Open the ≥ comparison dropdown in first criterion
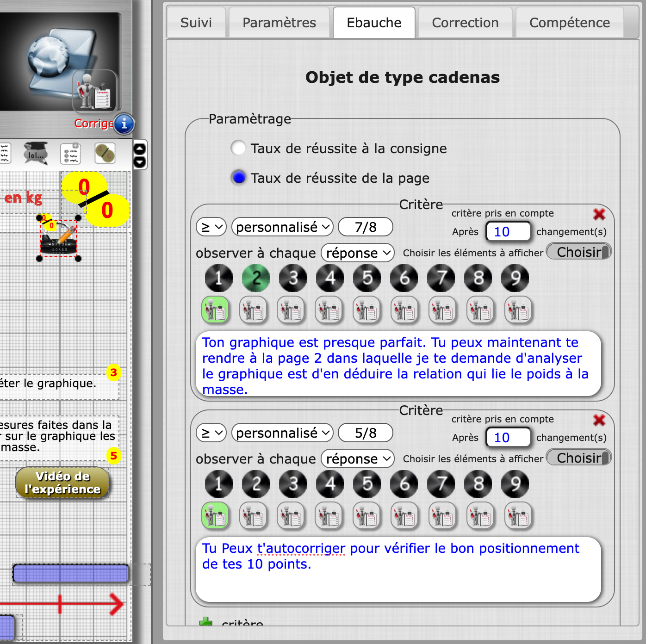 [x=211, y=227]
